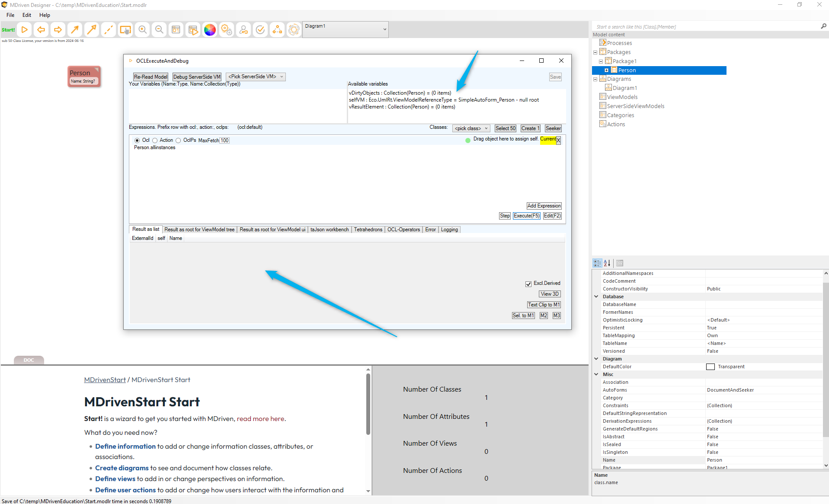Open the Edit menu
Screen dimensions: 829x504
[x=27, y=15]
